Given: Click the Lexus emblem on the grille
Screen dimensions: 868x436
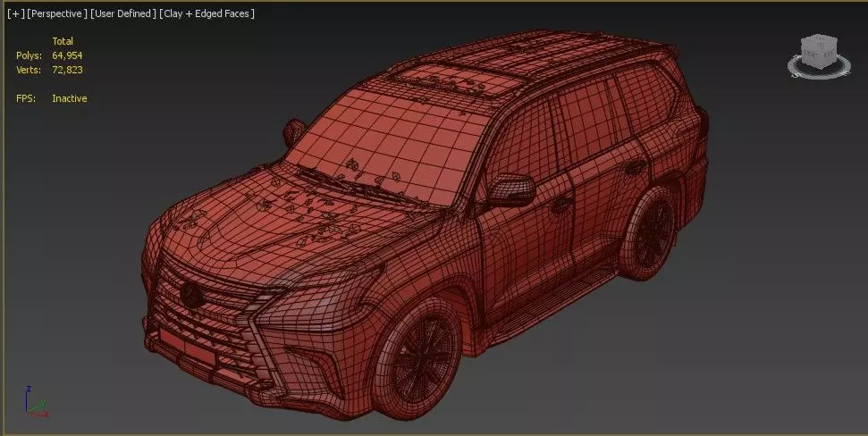Looking at the screenshot, I should pos(191,295).
